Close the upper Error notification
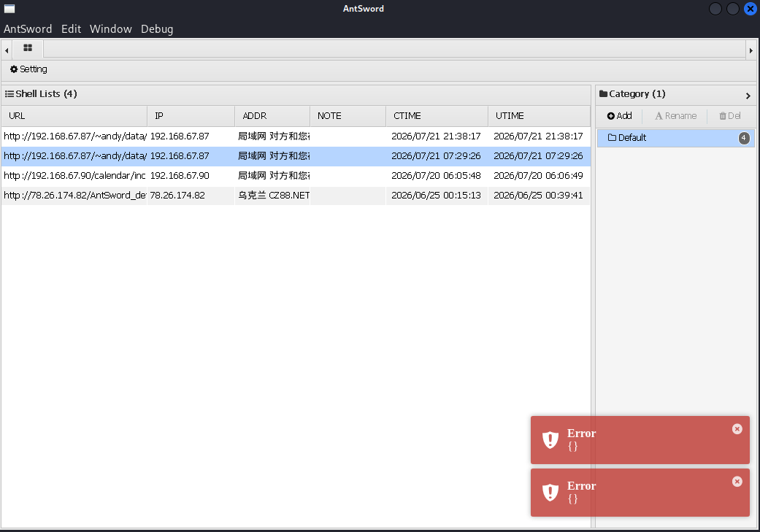This screenshot has width=760, height=532. (x=737, y=429)
